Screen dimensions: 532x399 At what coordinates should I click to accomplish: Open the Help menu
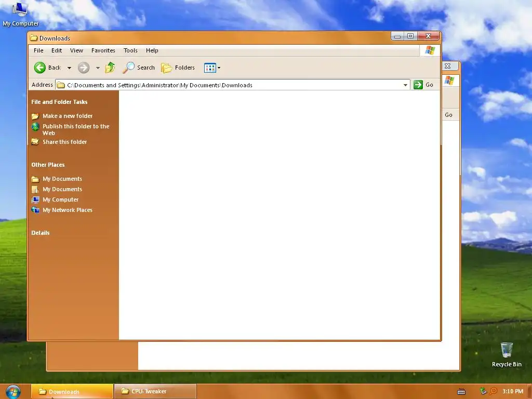(152, 50)
